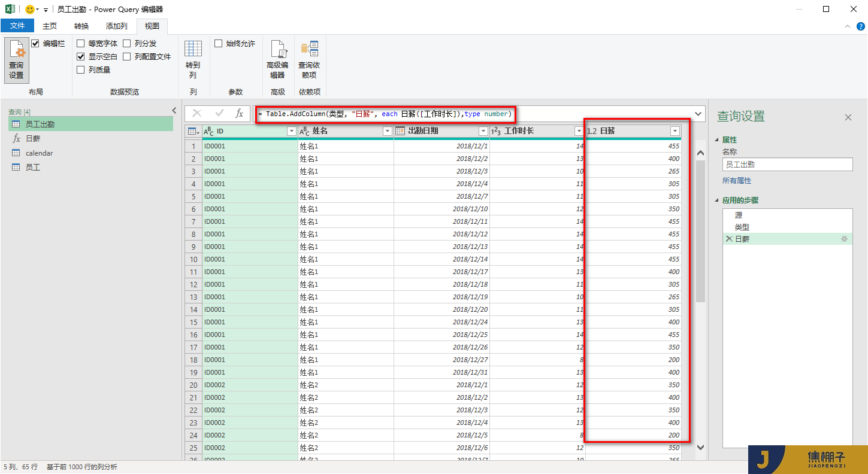Switch to the 转换 Transform tab
This screenshot has width=868, height=474.
(81, 26)
